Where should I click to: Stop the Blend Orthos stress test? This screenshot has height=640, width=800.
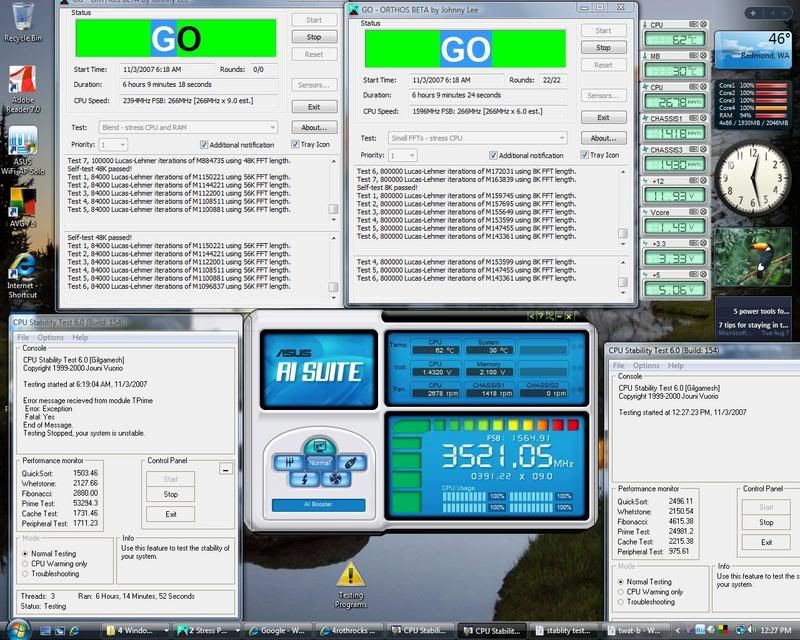[314, 37]
